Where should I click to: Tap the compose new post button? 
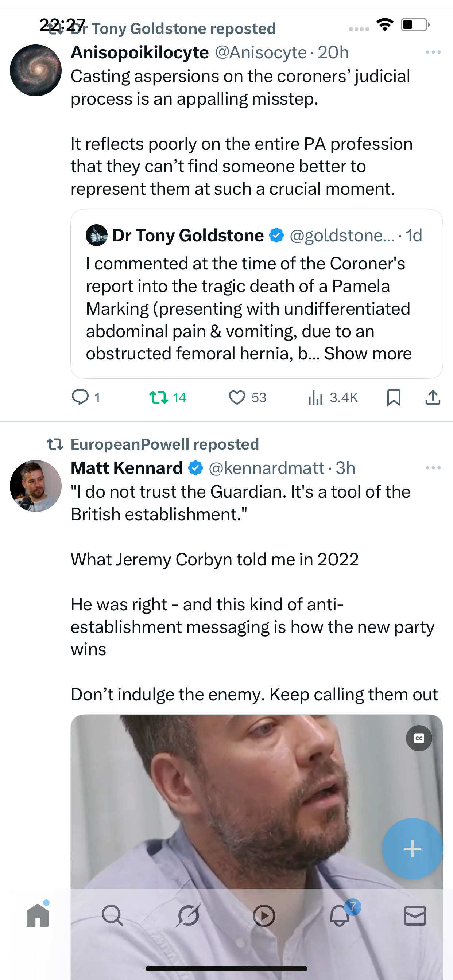pyautogui.click(x=412, y=848)
